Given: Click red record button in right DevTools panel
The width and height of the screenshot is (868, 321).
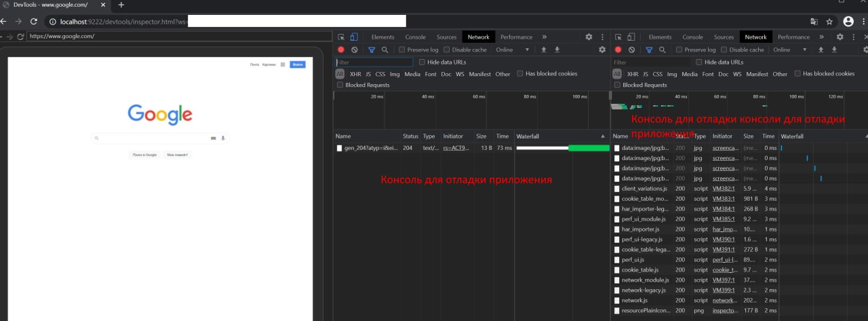Looking at the screenshot, I should [618, 50].
